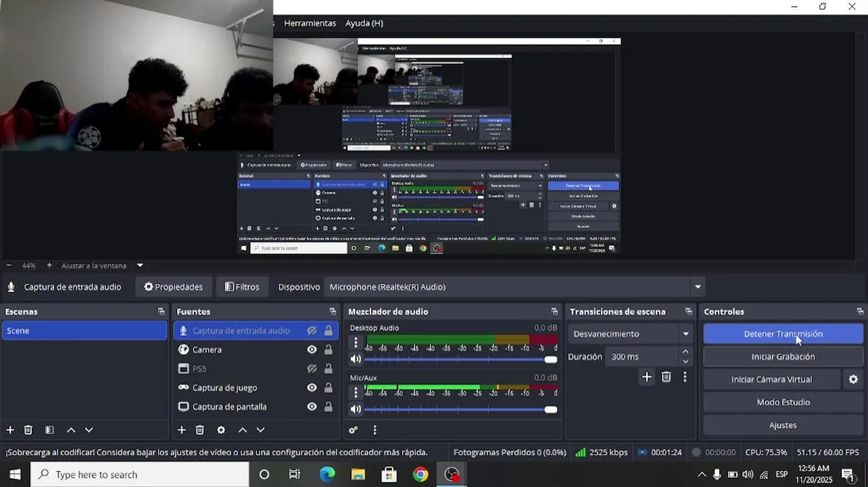Add a new scene with the plus icon

(10, 430)
